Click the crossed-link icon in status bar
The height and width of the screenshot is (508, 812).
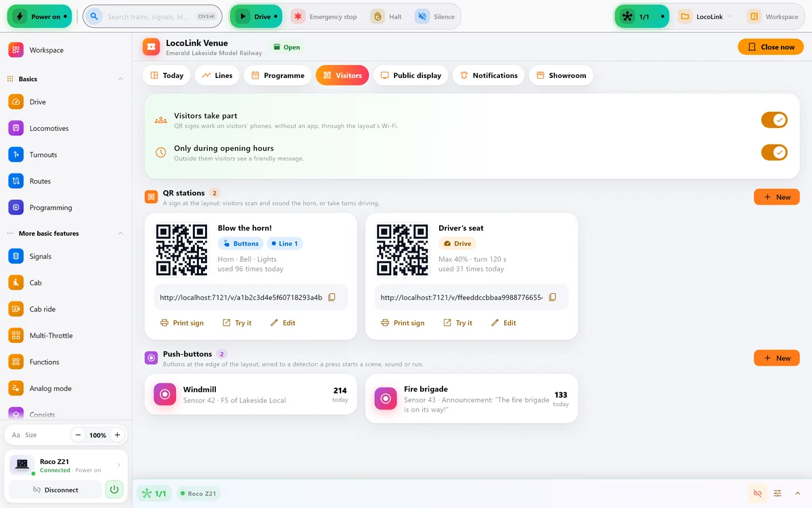[757, 493]
